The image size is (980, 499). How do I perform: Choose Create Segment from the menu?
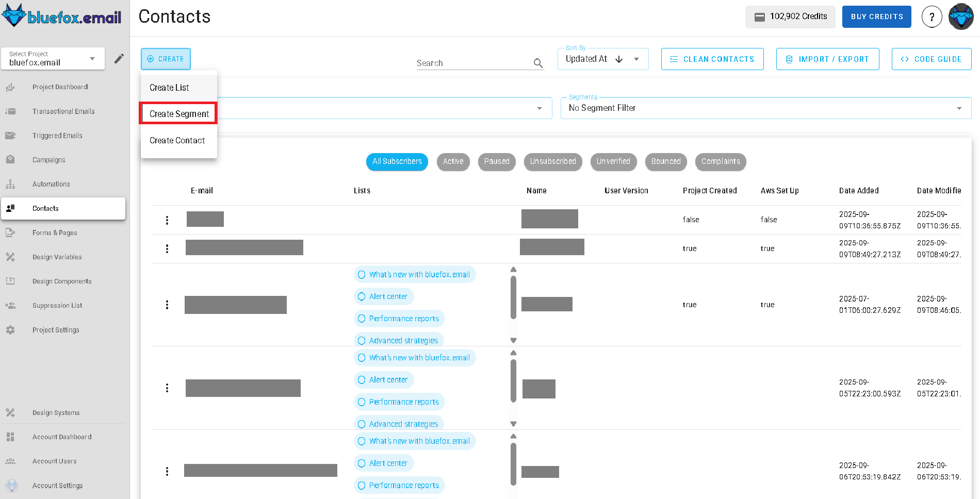pos(178,113)
